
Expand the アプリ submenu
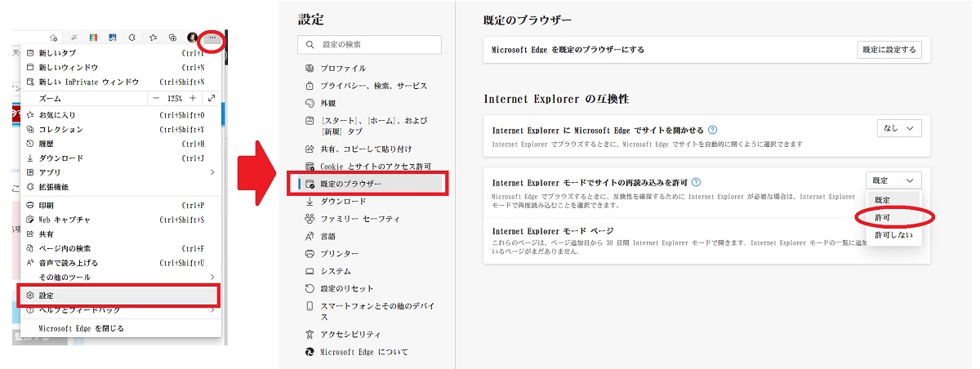[120, 172]
